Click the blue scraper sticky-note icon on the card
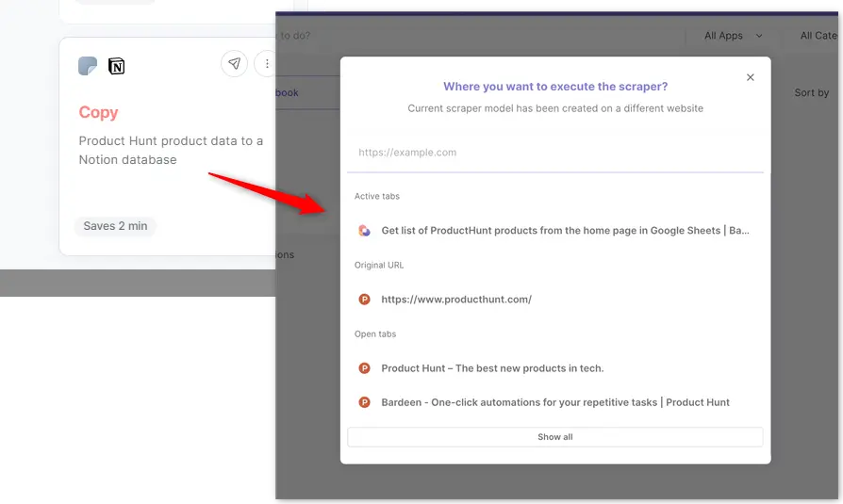 (x=88, y=66)
